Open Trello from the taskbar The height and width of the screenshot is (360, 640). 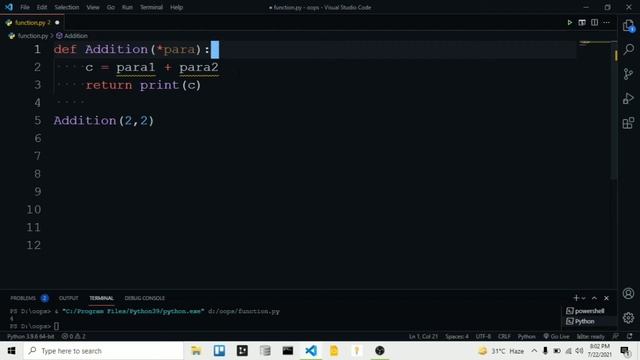[219, 351]
